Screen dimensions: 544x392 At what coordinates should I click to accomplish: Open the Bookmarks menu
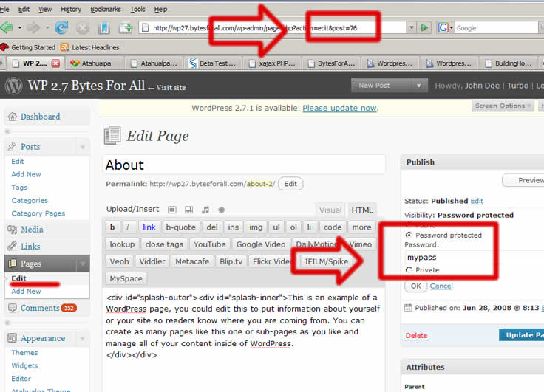point(106,10)
